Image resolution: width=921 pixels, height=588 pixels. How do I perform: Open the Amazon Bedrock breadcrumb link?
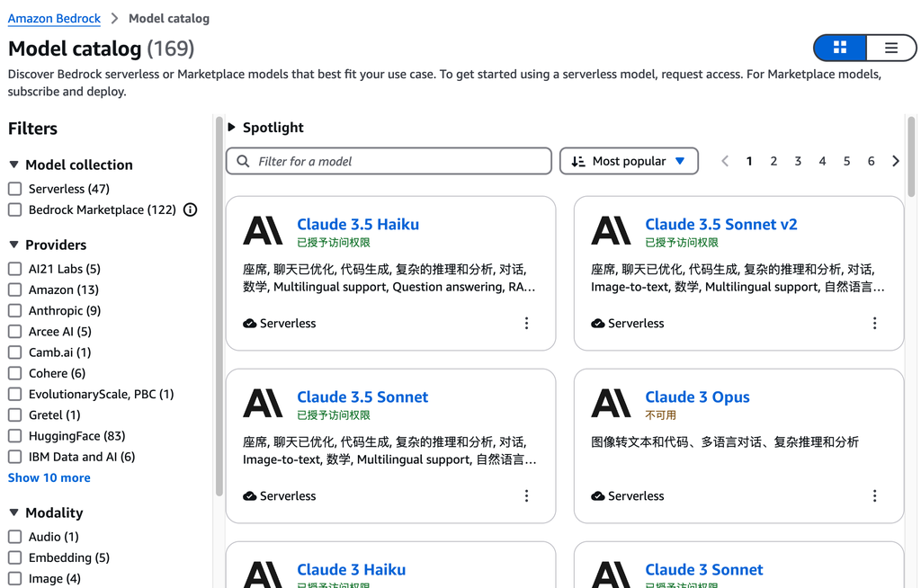(x=54, y=18)
